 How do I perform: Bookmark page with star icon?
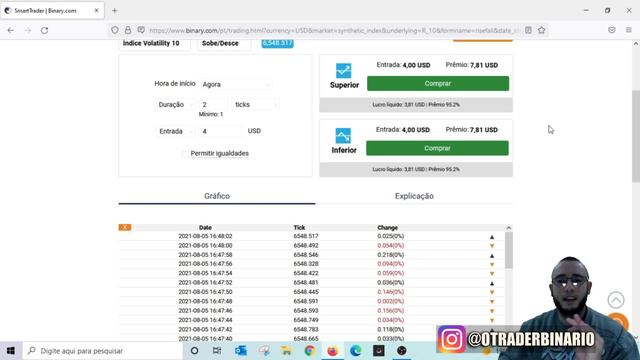point(542,30)
